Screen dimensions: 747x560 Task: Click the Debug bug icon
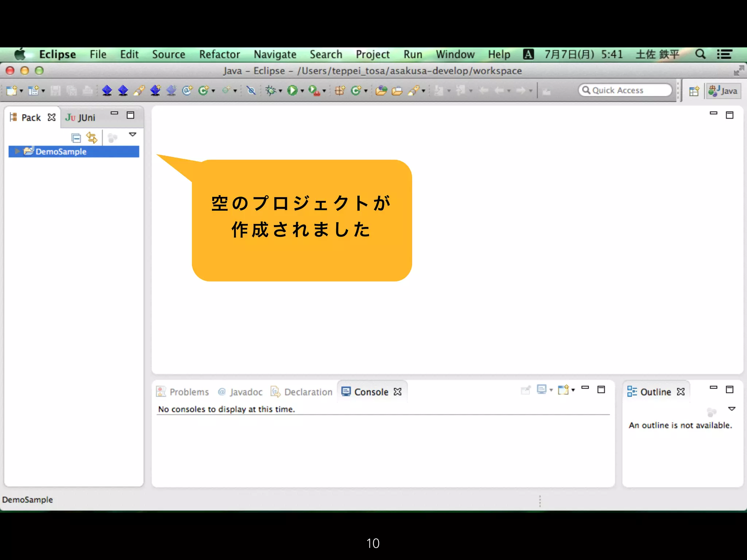pyautogui.click(x=271, y=90)
